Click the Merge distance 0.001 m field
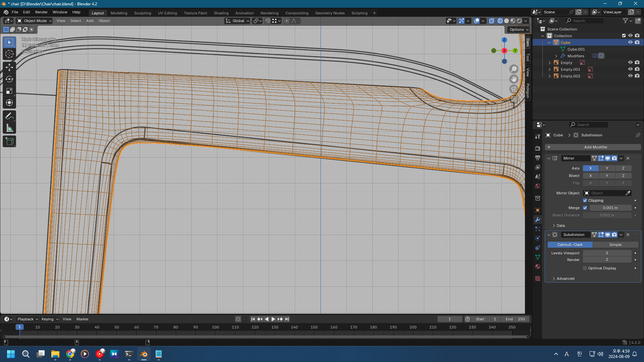 (610, 208)
